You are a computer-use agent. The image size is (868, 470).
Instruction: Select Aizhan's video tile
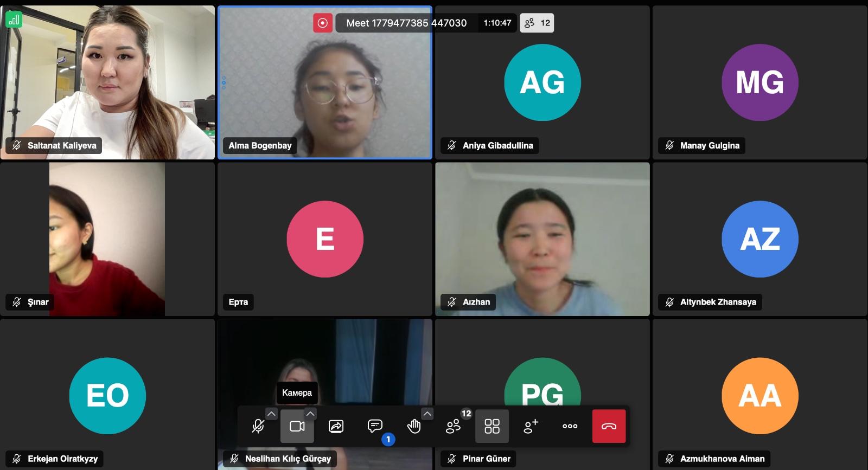pyautogui.click(x=542, y=239)
